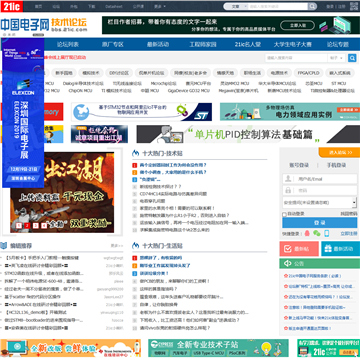Open the 论坛专题 nav tab
Image resolution: width=360 pixels, height=360 pixels.
pos(338,44)
